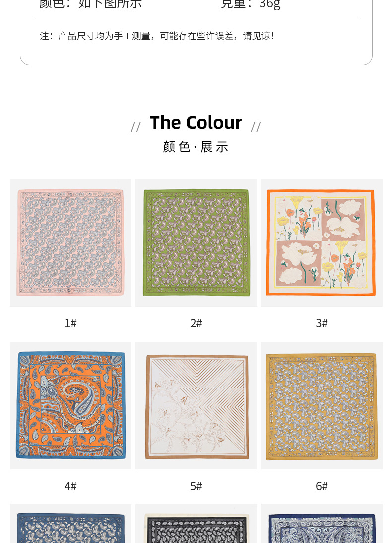Click the hand-measurement note text
This screenshot has height=543, width=392.
pos(157,36)
